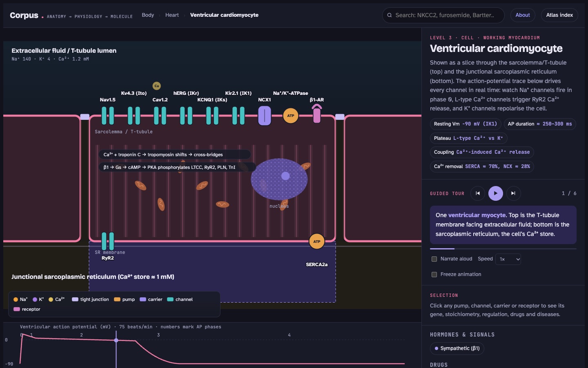This screenshot has width=588, height=368.
Task: Select the NCX1 carrier icon
Action: point(265,116)
